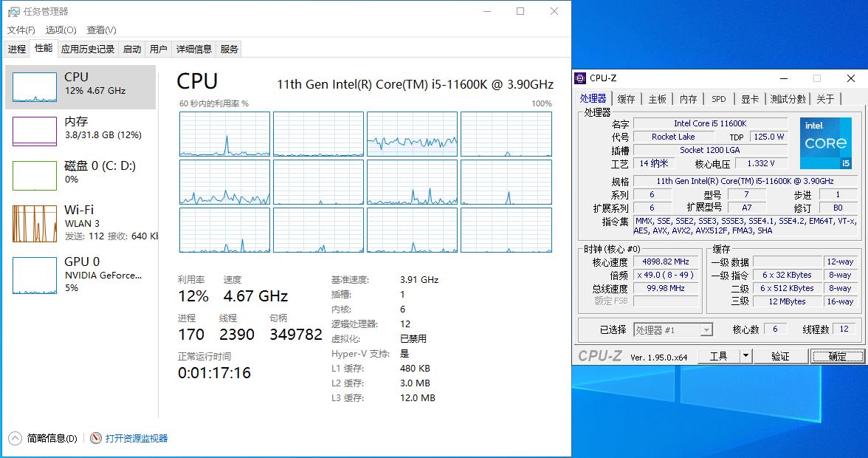Click the 480 KB L1 cache value
The image size is (868, 458).
tap(415, 369)
